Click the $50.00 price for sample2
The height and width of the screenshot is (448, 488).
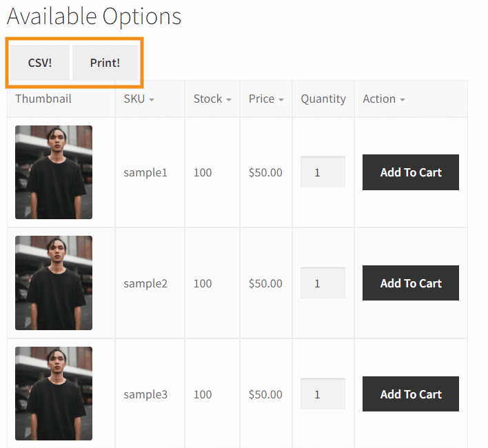pyautogui.click(x=265, y=283)
